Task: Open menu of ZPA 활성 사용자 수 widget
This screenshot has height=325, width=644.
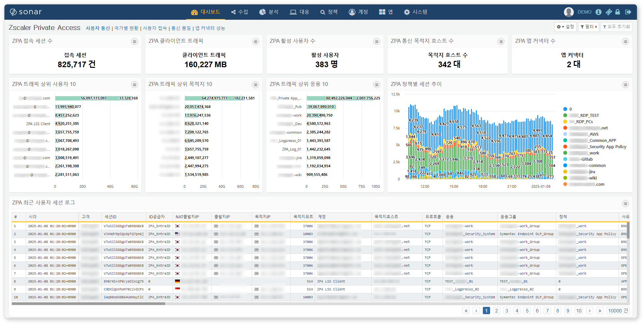Action: (x=377, y=41)
